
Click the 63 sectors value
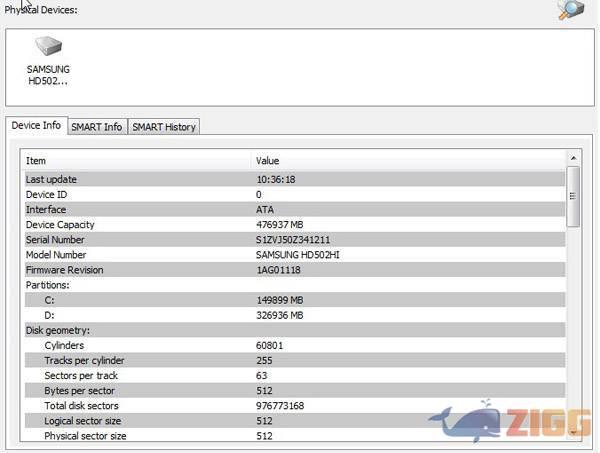coord(261,376)
